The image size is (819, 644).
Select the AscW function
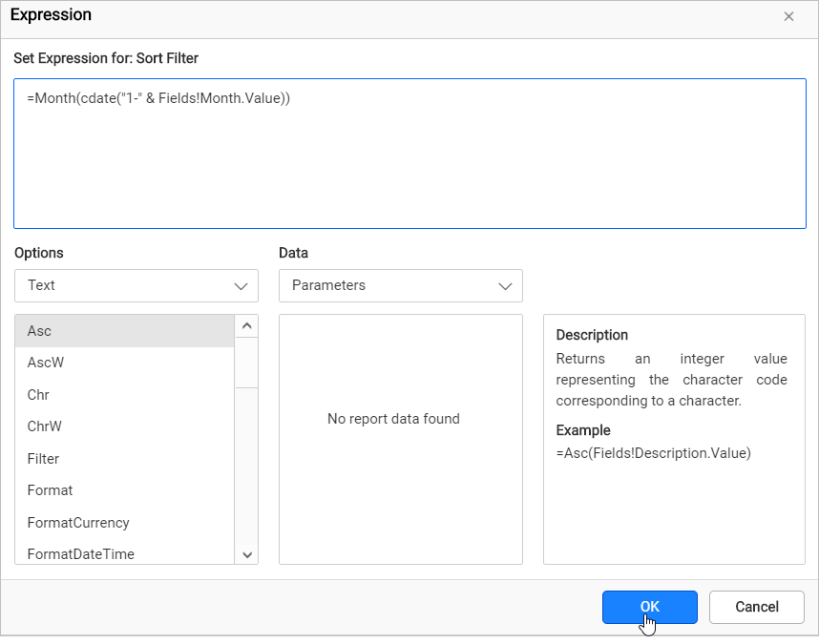click(124, 363)
